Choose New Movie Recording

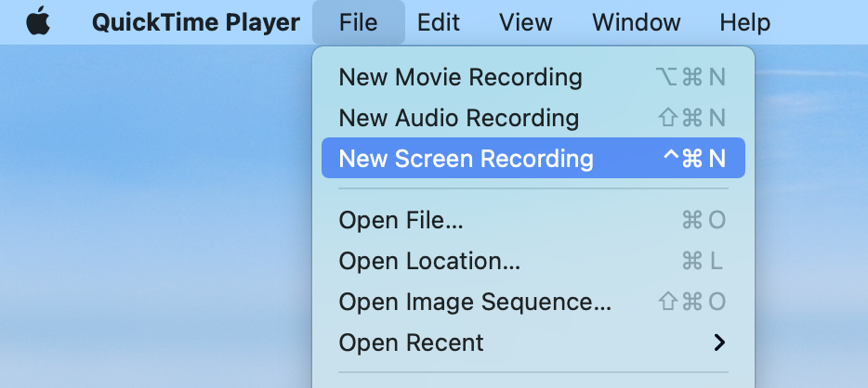pos(533,77)
